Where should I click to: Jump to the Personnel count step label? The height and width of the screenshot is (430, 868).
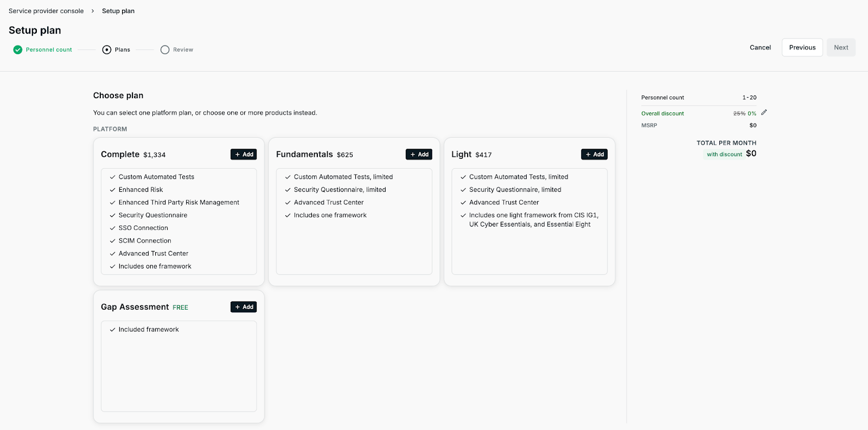pos(49,50)
